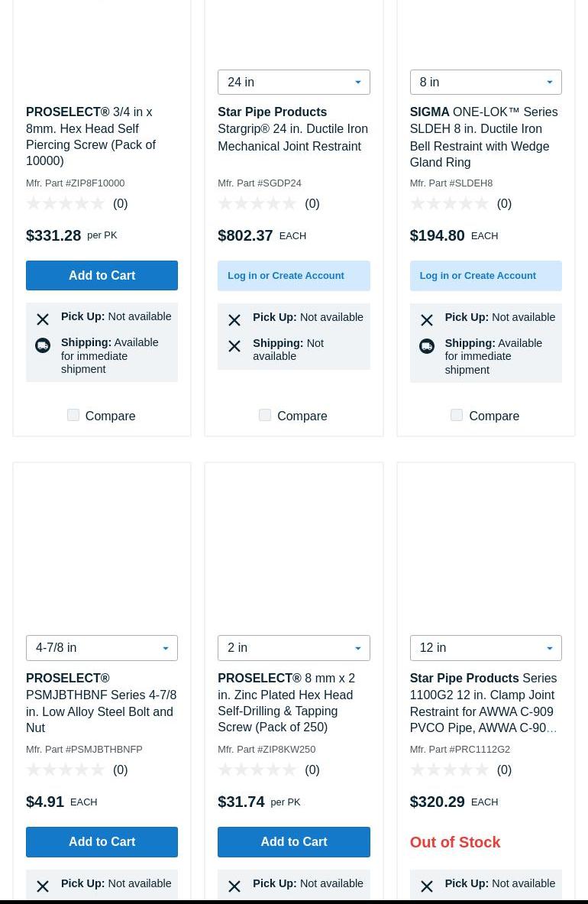Check Compare for the PROSELECT self piercing screw
The image size is (588, 904).
(73, 415)
